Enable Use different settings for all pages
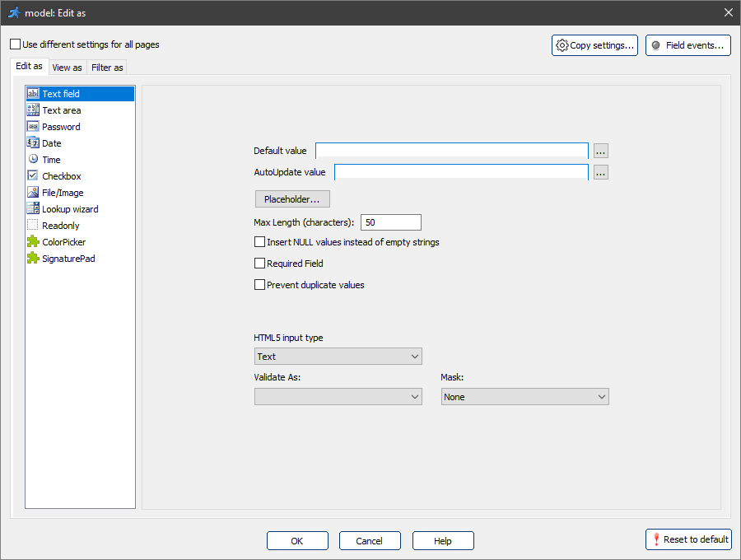 [x=15, y=44]
